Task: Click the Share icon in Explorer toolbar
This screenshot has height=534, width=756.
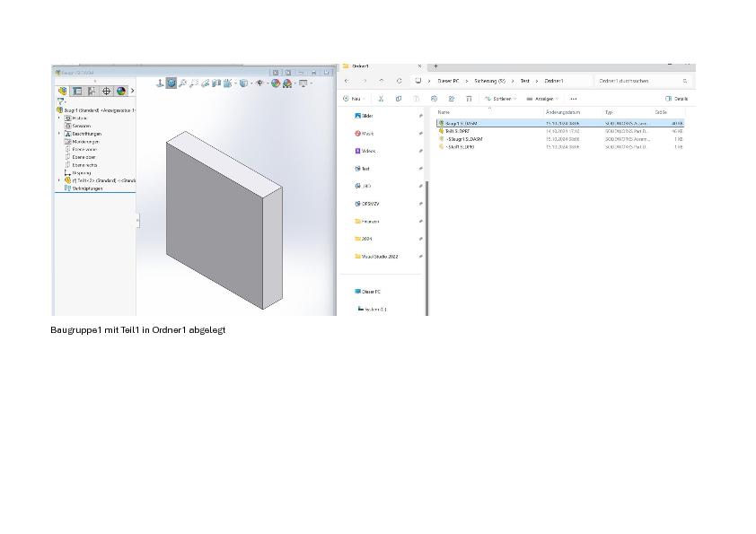Action: pyautogui.click(x=452, y=99)
